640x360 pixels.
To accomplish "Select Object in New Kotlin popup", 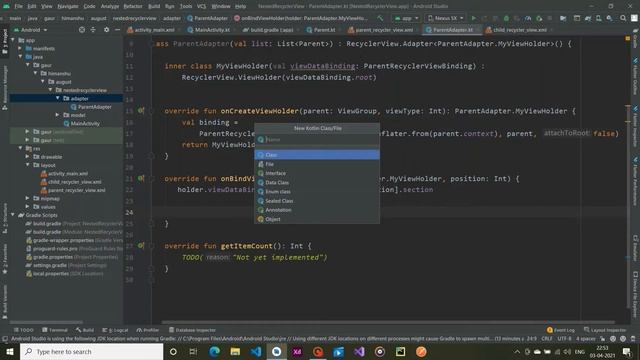I will pos(317,219).
